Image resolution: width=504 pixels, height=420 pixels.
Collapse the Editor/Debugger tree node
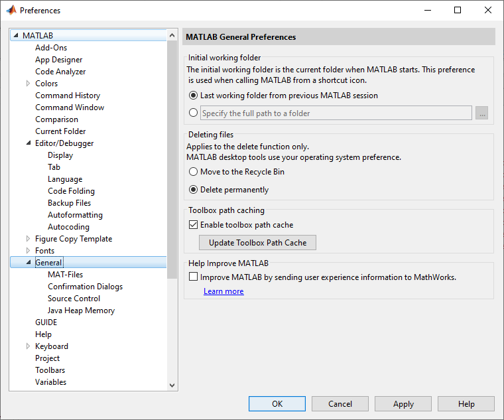point(29,143)
